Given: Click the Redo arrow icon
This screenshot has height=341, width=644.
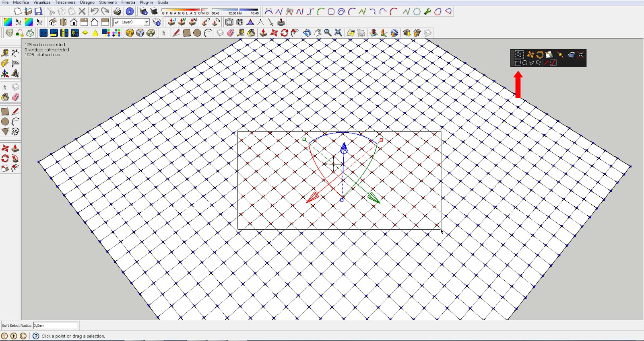Looking at the screenshot, I should pyautogui.click(x=105, y=12).
